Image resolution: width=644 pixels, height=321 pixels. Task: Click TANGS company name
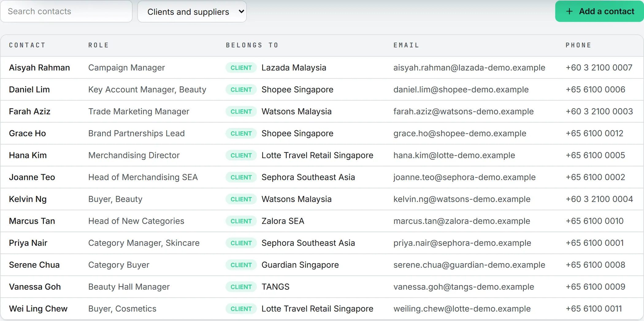(275, 287)
